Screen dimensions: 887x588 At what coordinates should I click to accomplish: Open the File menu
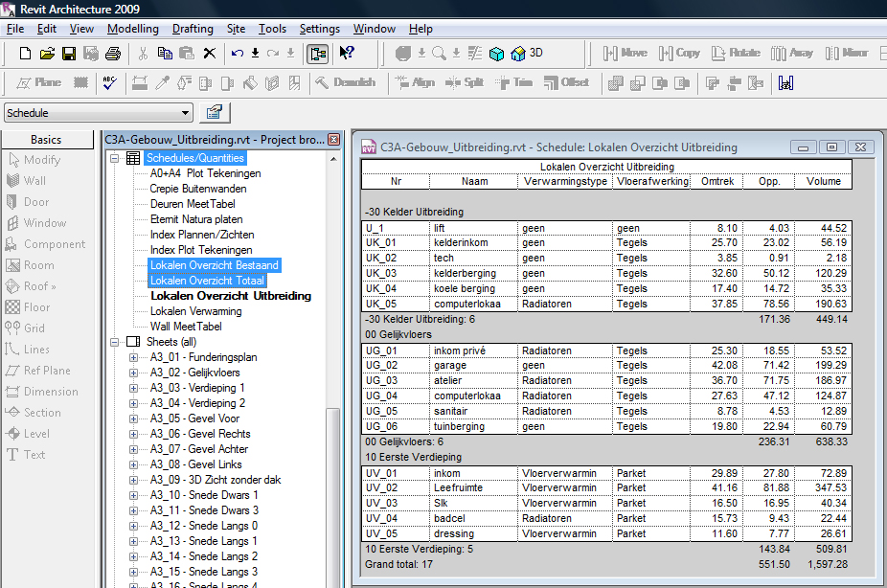click(x=14, y=29)
